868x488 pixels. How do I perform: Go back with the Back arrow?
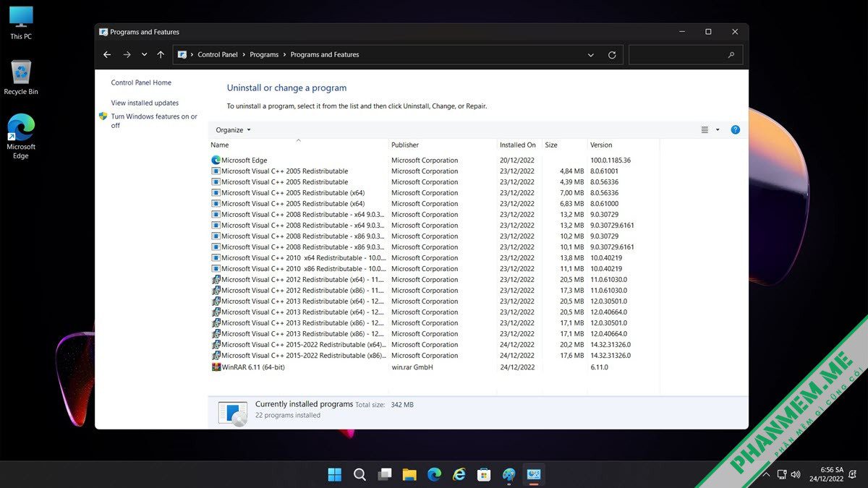[107, 55]
